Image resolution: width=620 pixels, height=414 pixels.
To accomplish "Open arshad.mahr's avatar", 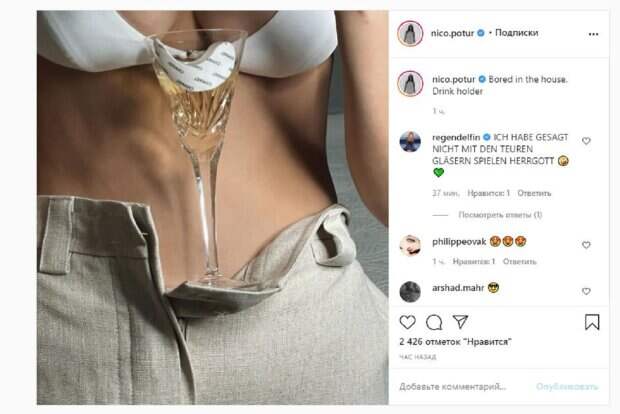I will [410, 292].
